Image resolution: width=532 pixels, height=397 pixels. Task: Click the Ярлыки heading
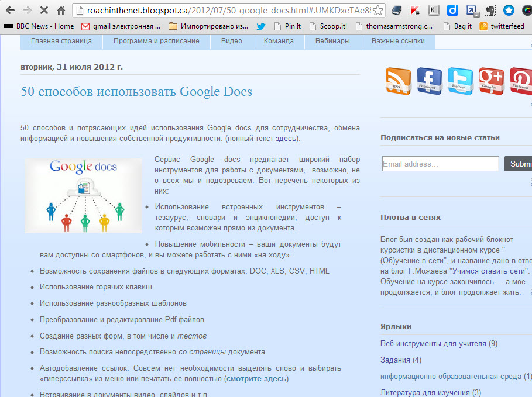tap(396, 327)
